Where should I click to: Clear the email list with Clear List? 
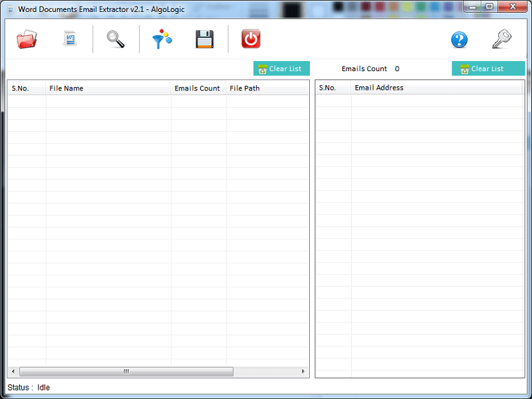488,68
